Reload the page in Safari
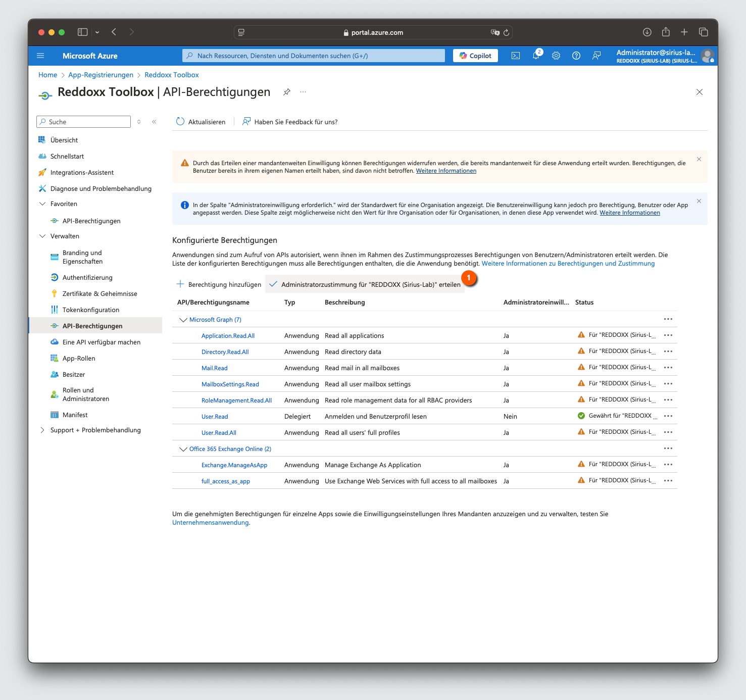The height and width of the screenshot is (700, 746). [x=506, y=32]
